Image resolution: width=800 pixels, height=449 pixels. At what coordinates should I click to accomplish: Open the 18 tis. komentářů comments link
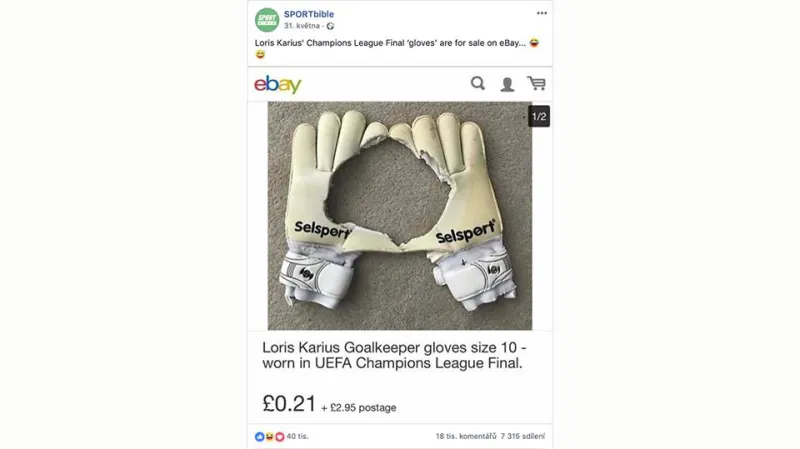466,436
